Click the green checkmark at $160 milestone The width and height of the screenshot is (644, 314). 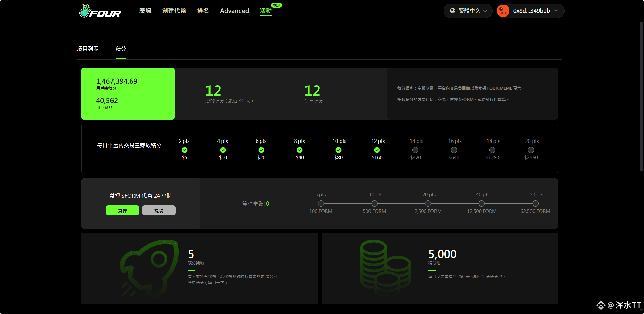coord(377,150)
